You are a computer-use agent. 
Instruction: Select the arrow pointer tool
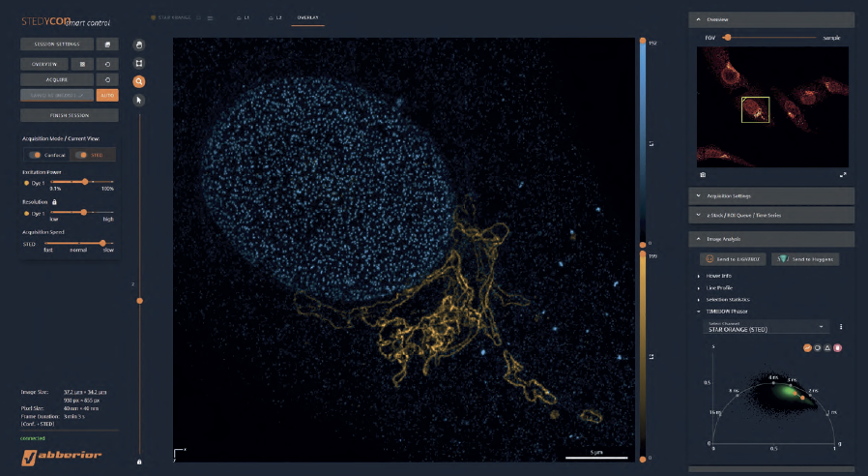pos(139,100)
